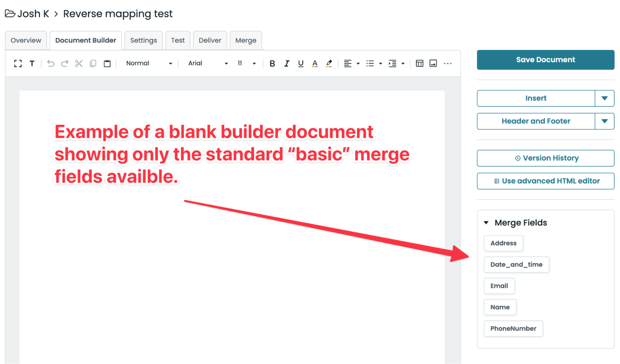Click the text highlight color icon
The width and height of the screenshot is (620, 364).
pyautogui.click(x=329, y=64)
